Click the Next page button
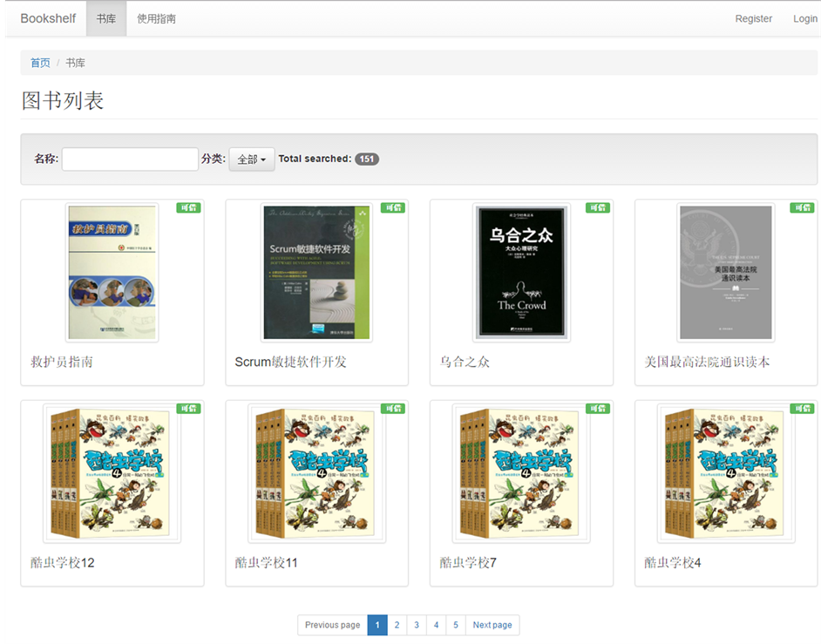Viewport: 821px width, 644px height. click(x=492, y=625)
